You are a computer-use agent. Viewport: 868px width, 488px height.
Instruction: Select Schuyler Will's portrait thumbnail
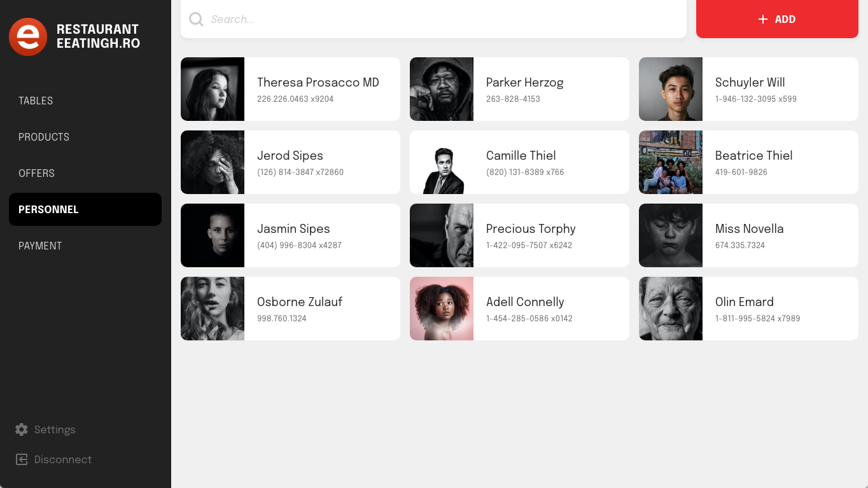point(671,89)
